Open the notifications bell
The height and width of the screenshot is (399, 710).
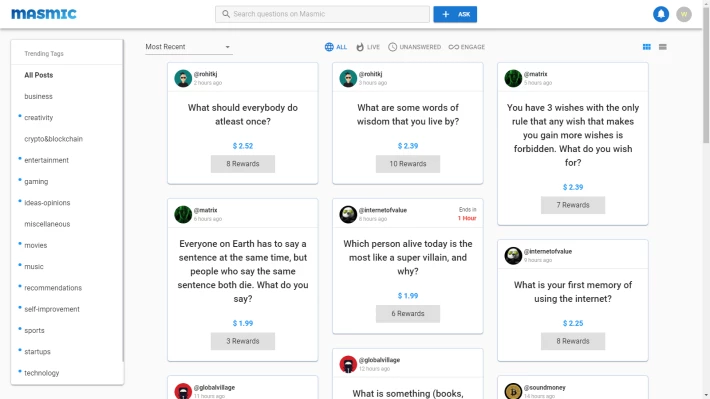coord(661,14)
